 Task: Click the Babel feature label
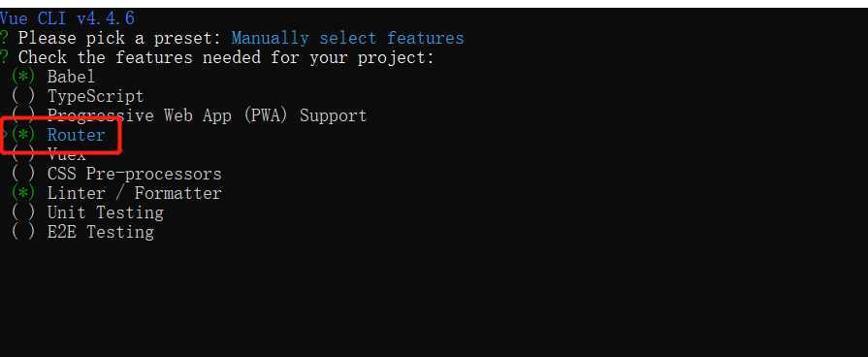[x=71, y=77]
